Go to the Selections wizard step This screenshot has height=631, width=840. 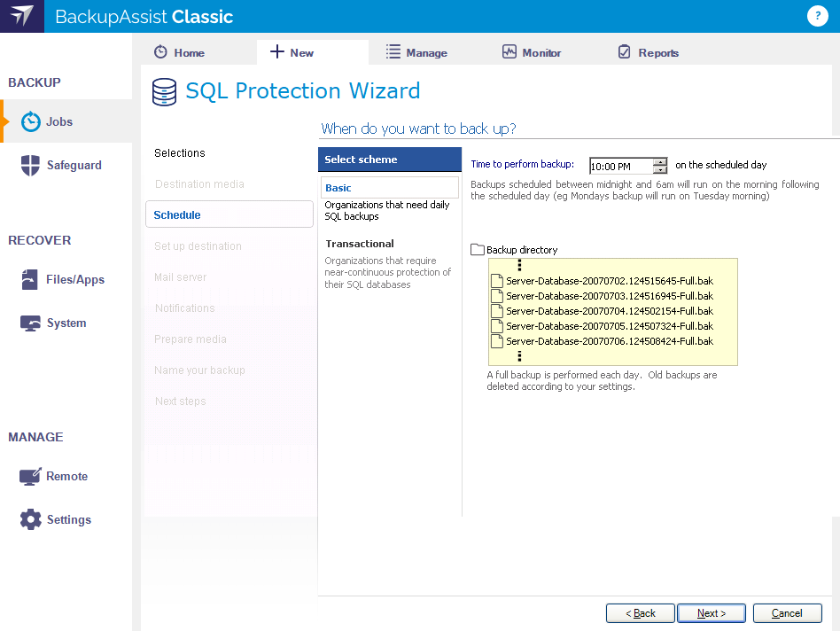[180, 153]
